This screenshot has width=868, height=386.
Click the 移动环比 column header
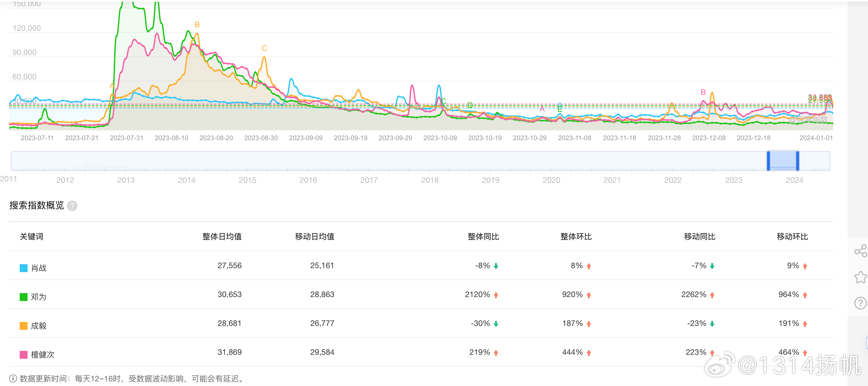(x=792, y=236)
